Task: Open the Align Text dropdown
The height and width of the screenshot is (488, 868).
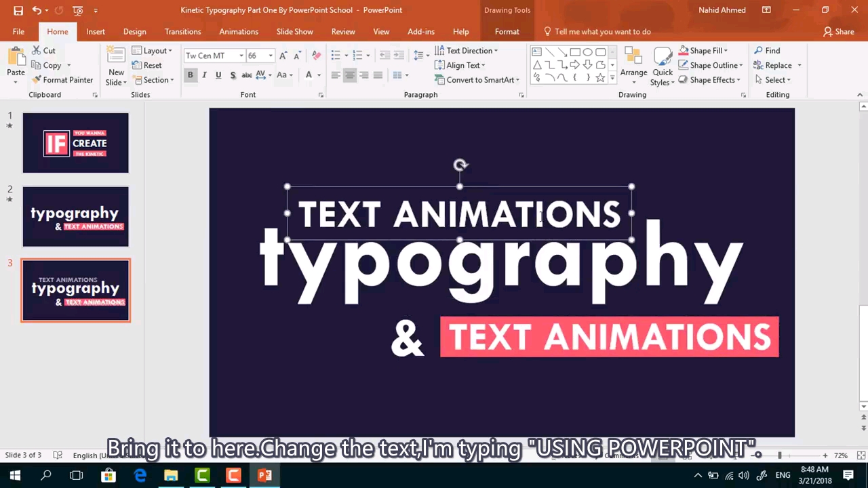Action: click(460, 65)
